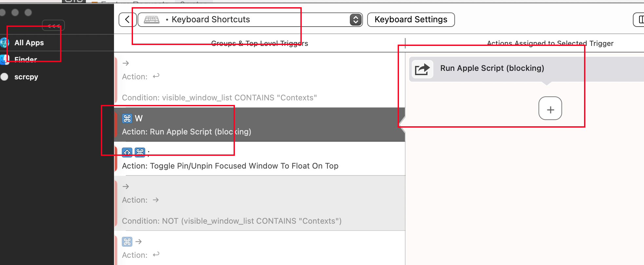Image resolution: width=644 pixels, height=265 pixels.
Task: Click the keyboard icon in trigger selector
Action: coord(152,20)
